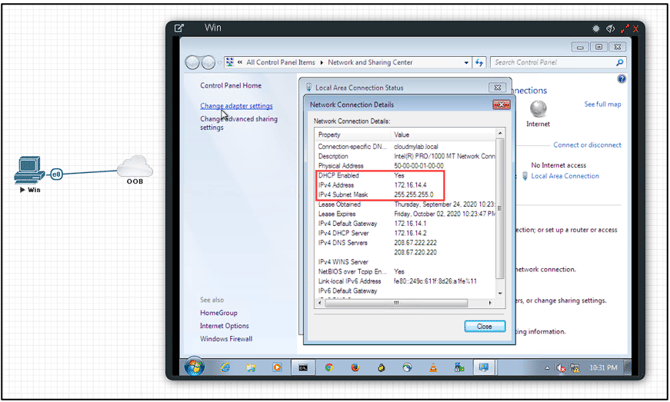Launch VLC media player from taskbar
The height and width of the screenshot is (402, 670).
click(x=433, y=367)
